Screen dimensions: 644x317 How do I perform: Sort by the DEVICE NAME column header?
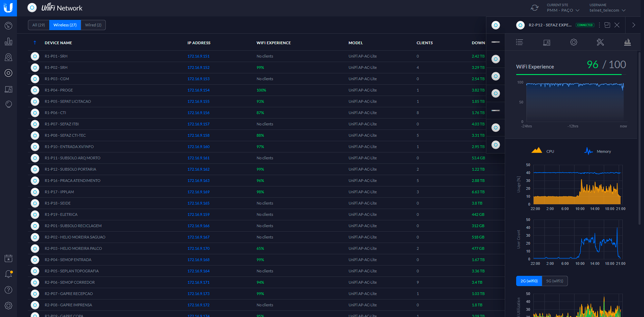pyautogui.click(x=58, y=43)
